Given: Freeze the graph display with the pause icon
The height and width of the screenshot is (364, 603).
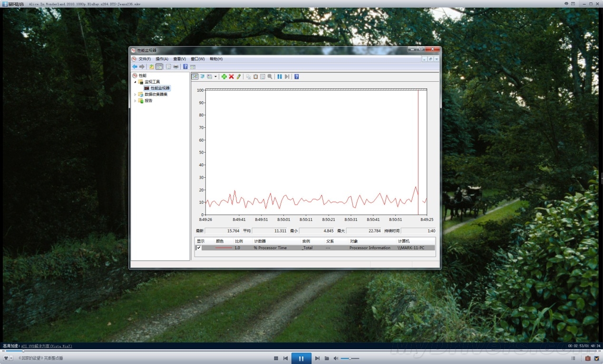Looking at the screenshot, I should point(280,77).
